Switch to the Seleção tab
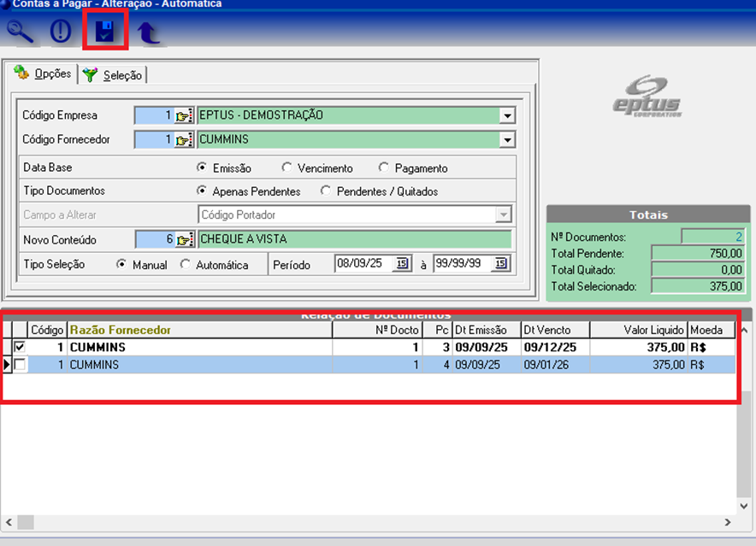The image size is (756, 546). (114, 75)
